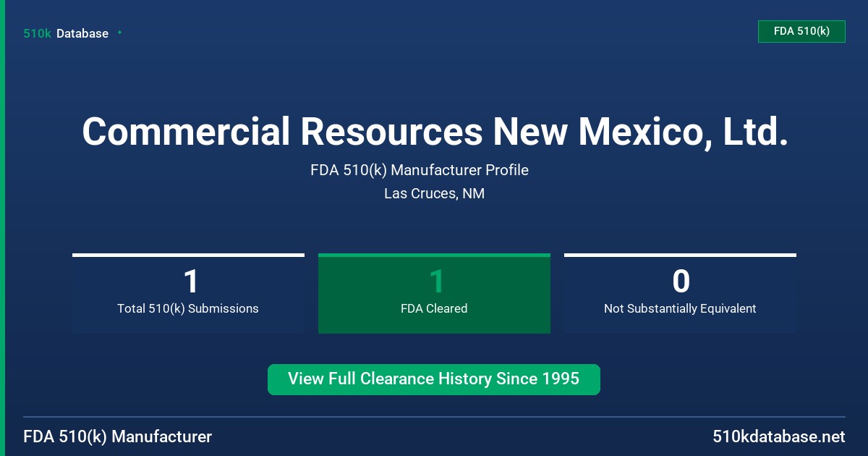Screen dimensions: 868x456
Task: Click the 510k Database logo text
Action: click(x=66, y=33)
